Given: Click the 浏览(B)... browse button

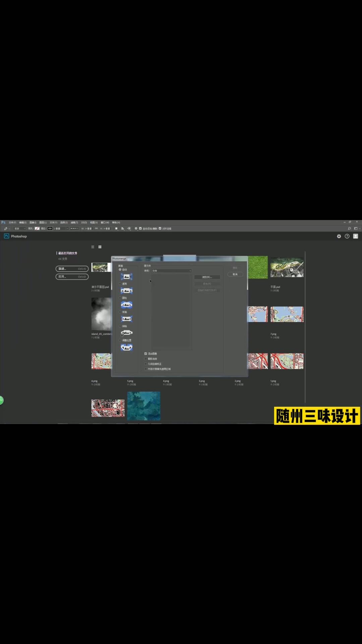Looking at the screenshot, I should click(207, 277).
